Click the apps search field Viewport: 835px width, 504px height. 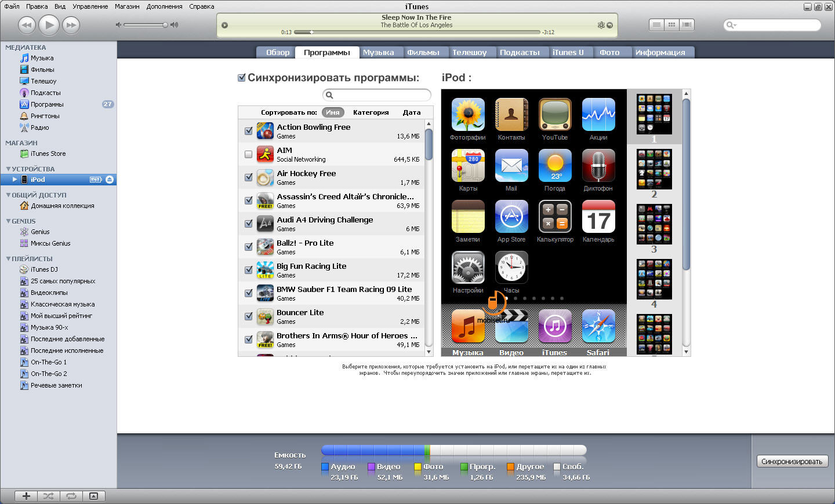click(x=377, y=95)
